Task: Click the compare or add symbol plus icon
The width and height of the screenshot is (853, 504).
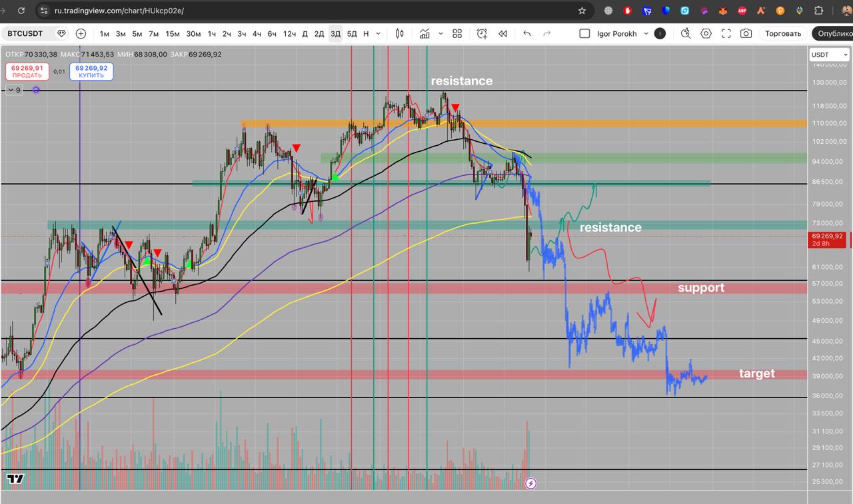Action: tap(81, 34)
